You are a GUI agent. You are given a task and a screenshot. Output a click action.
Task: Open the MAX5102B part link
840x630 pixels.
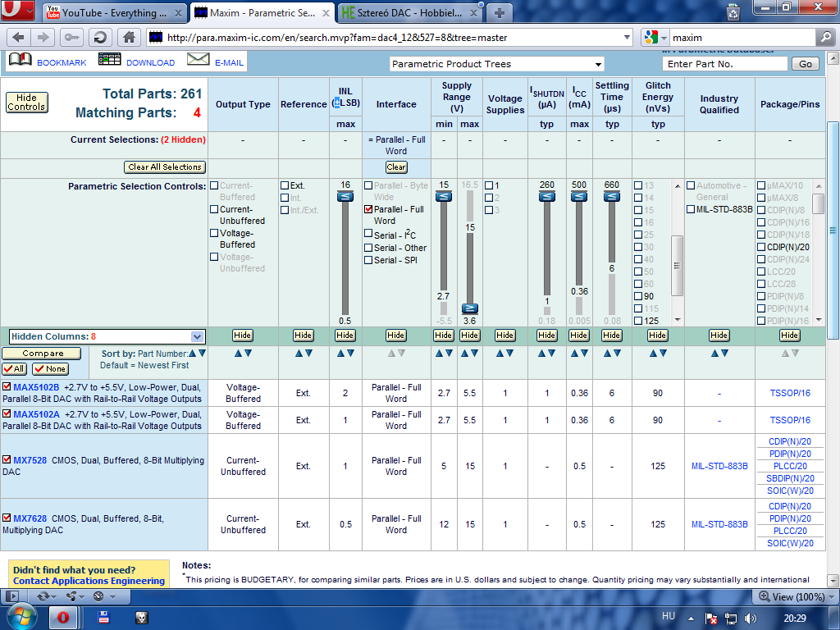point(36,387)
